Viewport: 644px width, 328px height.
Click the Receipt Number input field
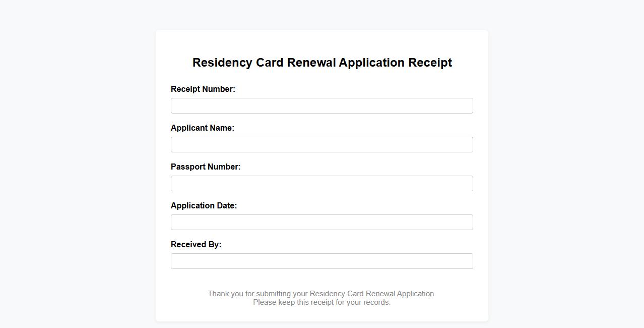coord(321,106)
